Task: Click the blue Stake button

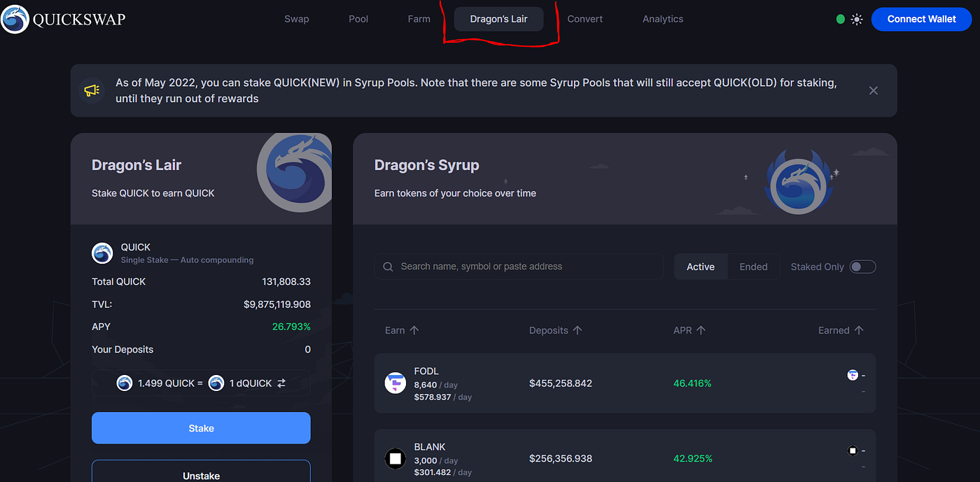Action: click(201, 428)
